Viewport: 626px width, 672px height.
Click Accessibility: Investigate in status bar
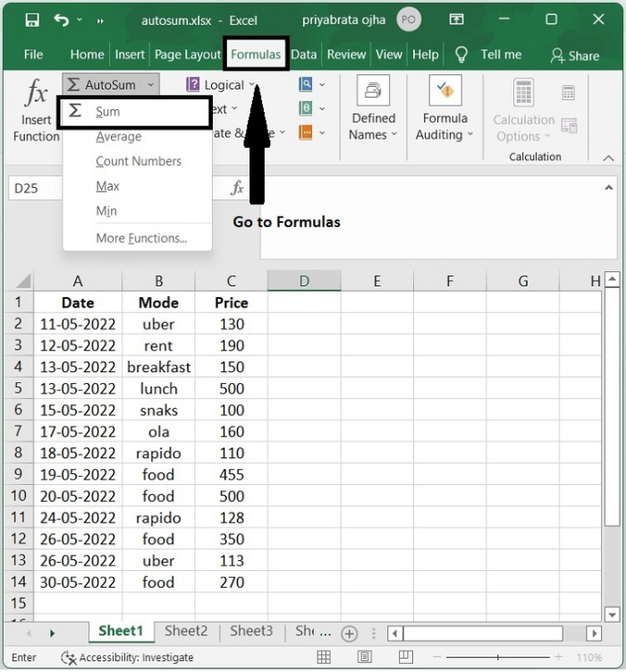(128, 658)
